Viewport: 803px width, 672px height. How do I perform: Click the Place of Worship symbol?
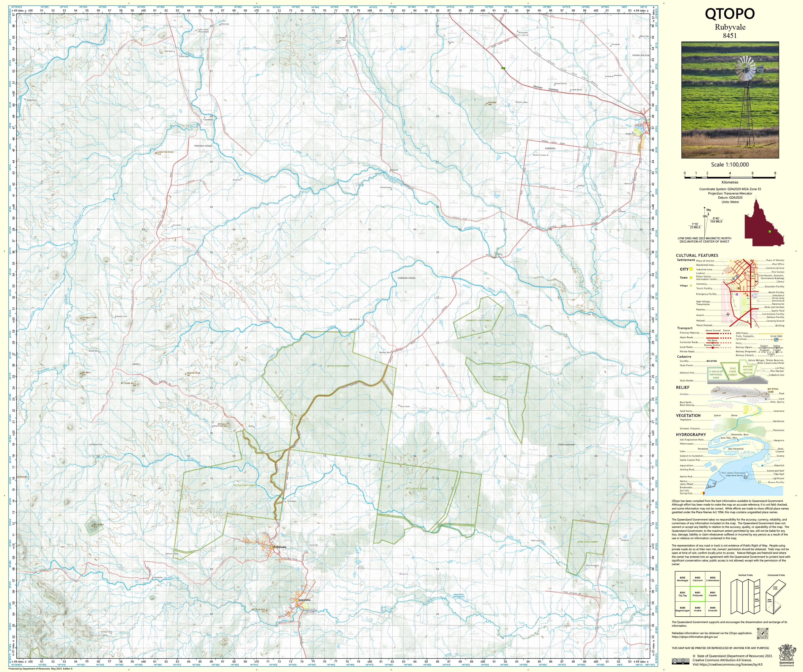751,261
